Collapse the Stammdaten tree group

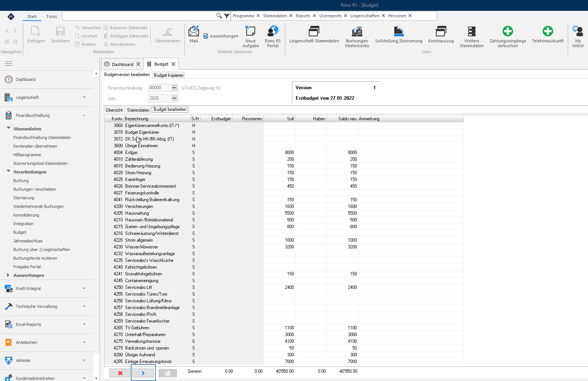[x=8, y=128]
